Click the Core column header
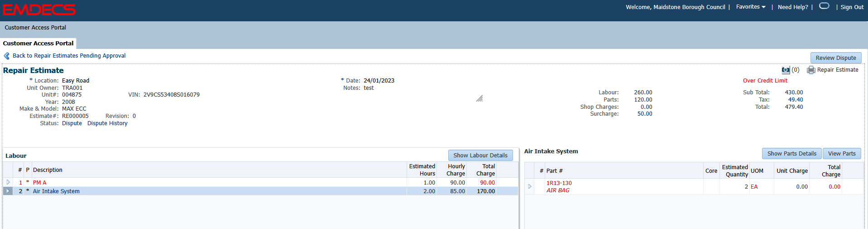Viewport: 868px width, 229px height. [x=711, y=171]
